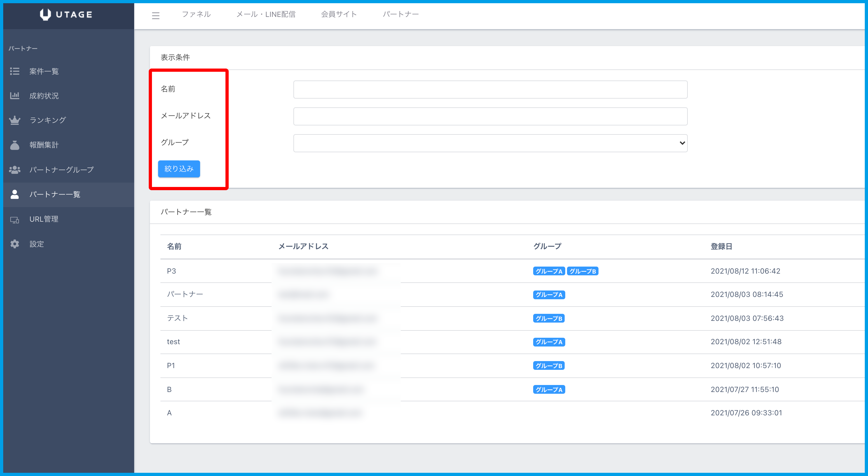Click the ランキング crown icon
This screenshot has height=476, width=868.
[15, 120]
